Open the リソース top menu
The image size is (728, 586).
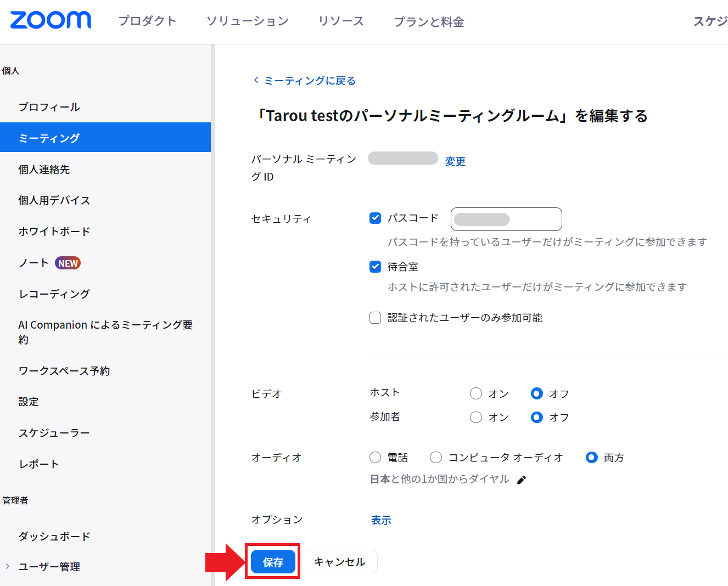coord(341,21)
